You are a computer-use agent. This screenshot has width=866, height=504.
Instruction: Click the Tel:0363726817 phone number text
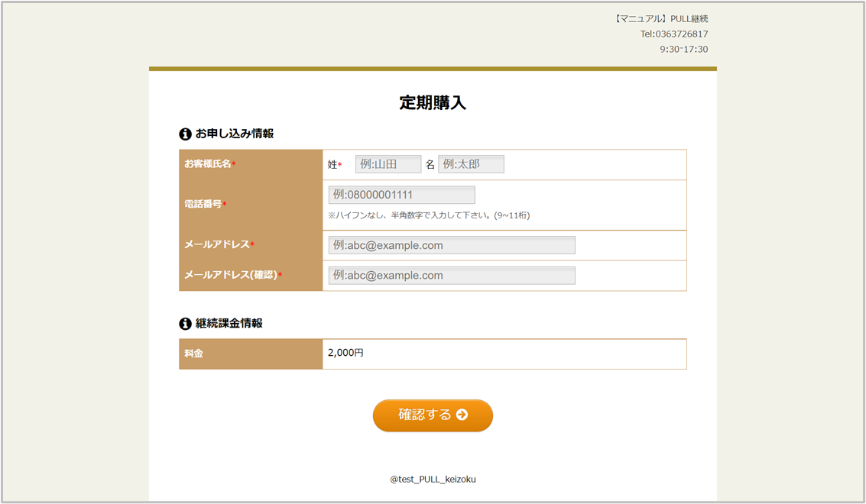coord(673,34)
